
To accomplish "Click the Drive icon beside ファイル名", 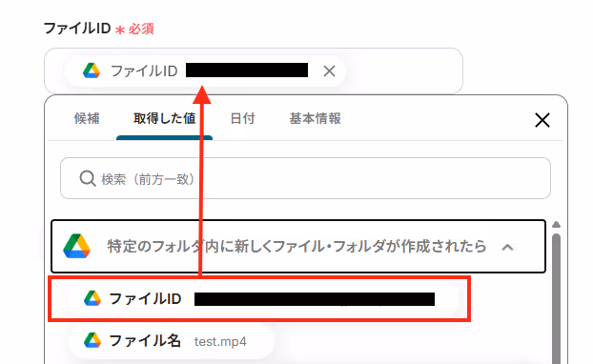I will point(92,340).
